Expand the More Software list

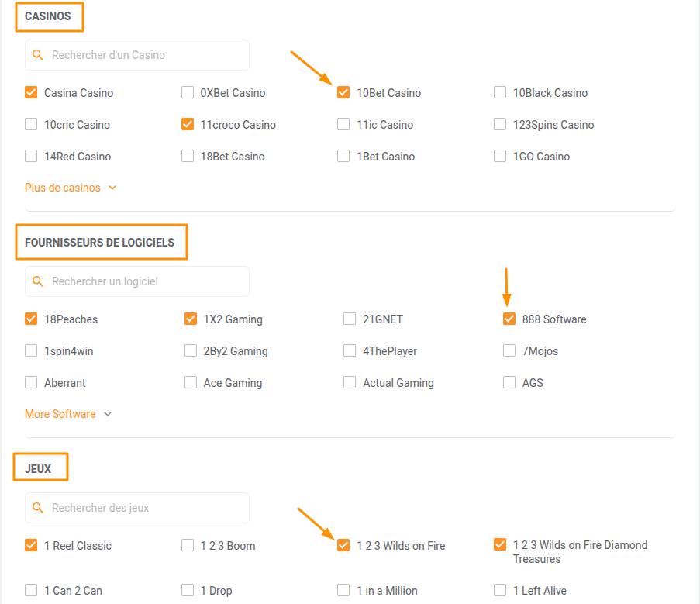point(68,414)
